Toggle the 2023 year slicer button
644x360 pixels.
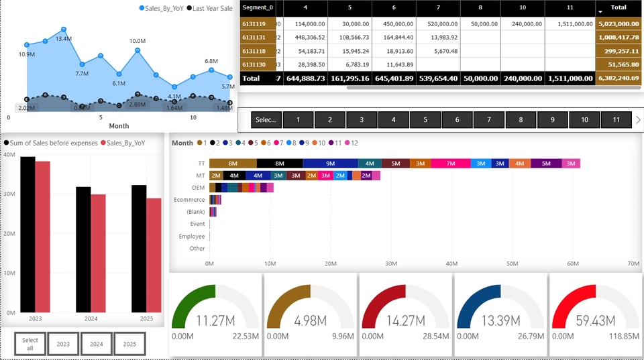pos(63,344)
